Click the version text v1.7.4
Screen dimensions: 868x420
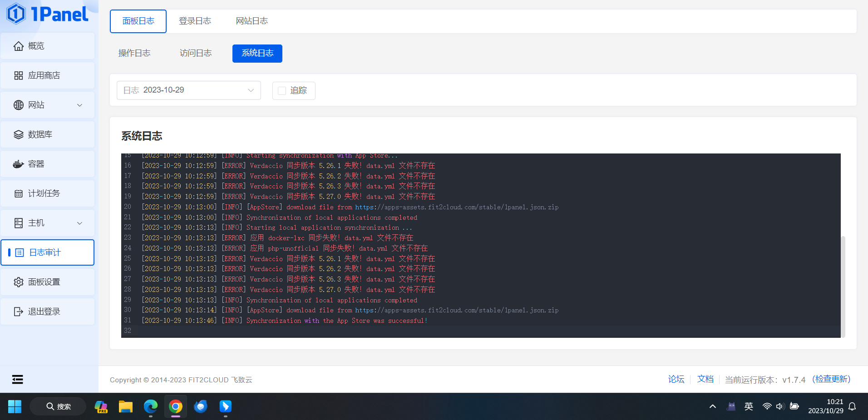(x=794, y=380)
